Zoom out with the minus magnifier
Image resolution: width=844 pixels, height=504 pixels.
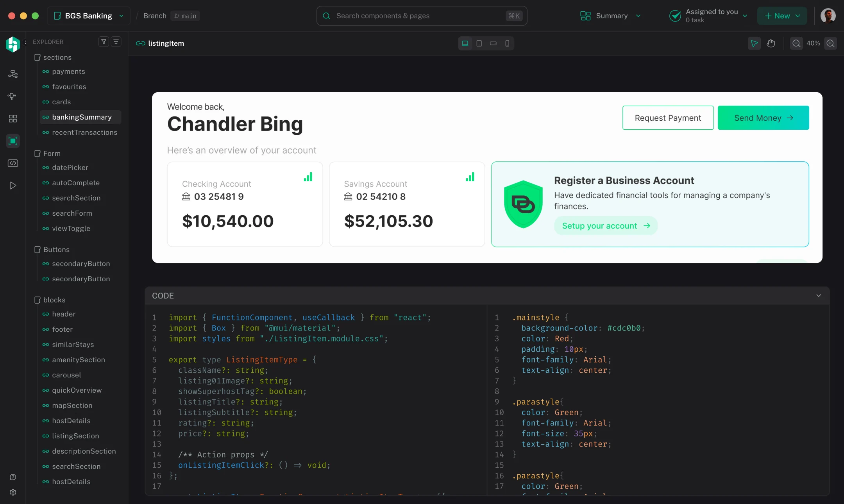796,43
